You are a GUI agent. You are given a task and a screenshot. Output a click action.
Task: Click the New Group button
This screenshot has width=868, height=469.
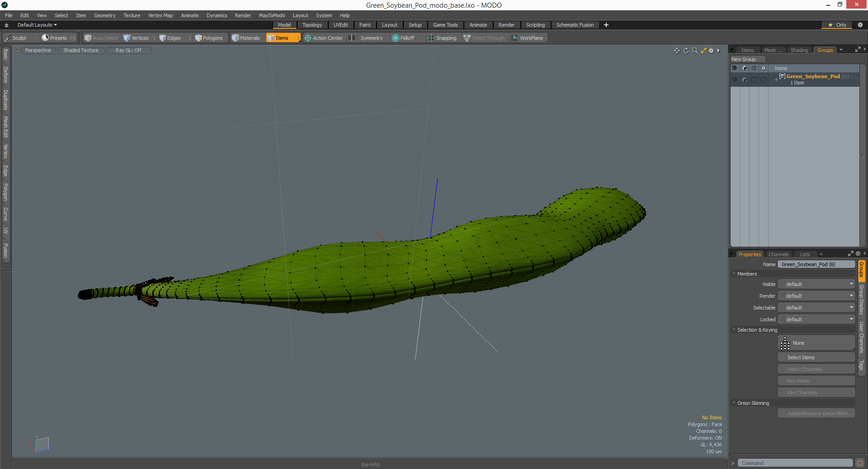747,59
